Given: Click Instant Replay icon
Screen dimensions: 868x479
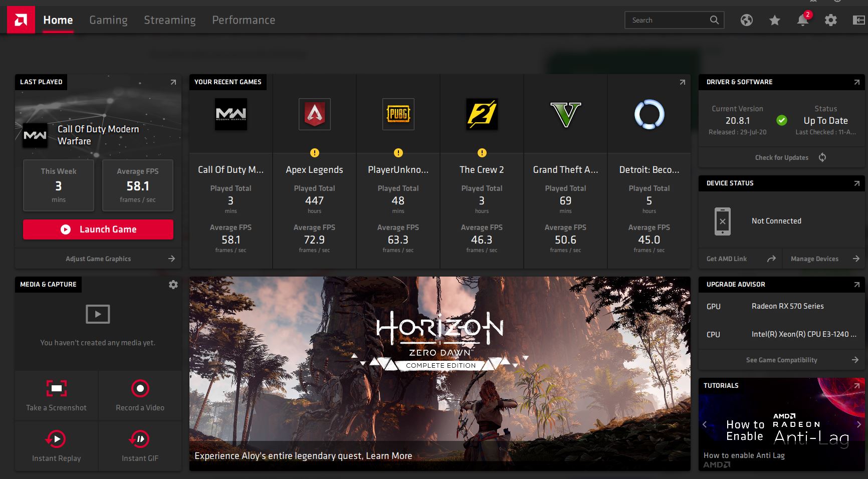Looking at the screenshot, I should coord(56,439).
